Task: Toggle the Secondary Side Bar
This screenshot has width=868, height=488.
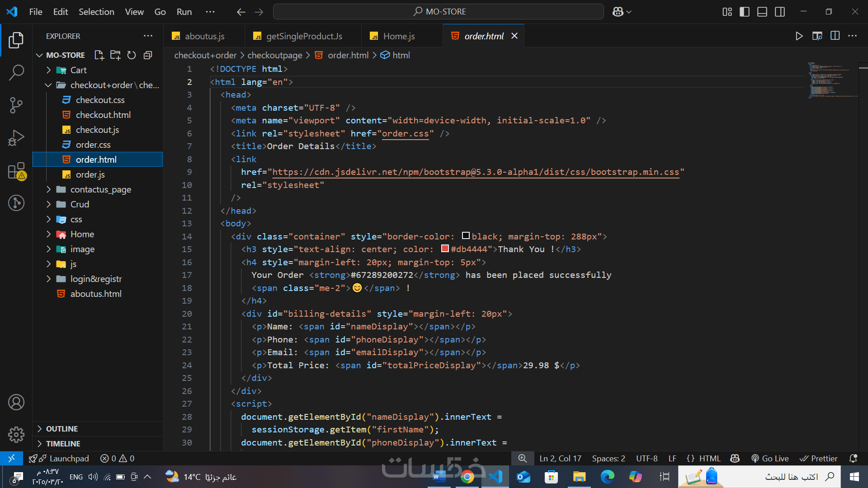Action: [780, 12]
